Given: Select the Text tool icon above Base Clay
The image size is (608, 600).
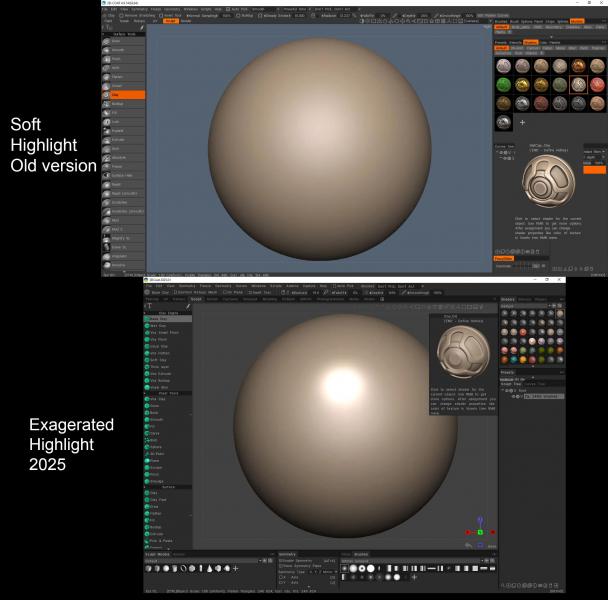Looking at the screenshot, I should (148, 306).
